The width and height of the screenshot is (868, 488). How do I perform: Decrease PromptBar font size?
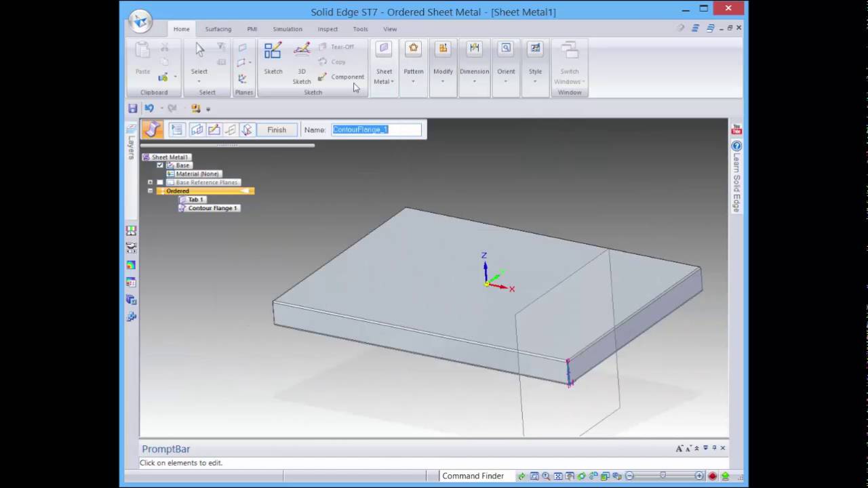click(688, 448)
